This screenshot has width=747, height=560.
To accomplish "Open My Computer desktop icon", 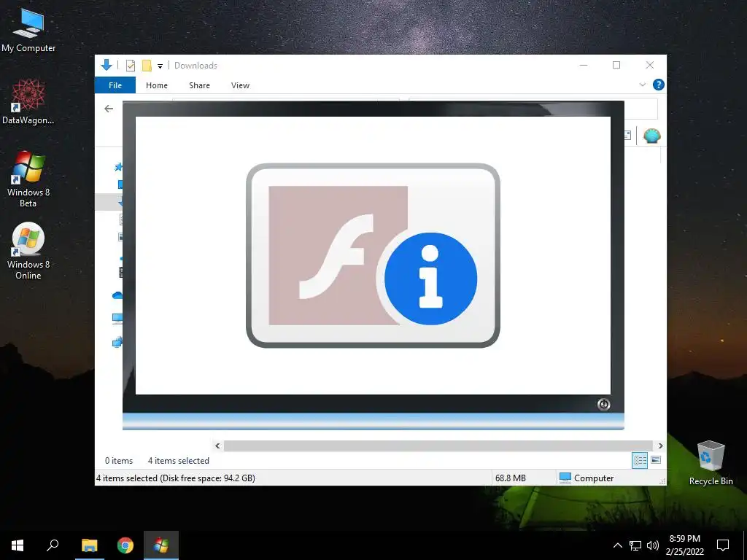I will pyautogui.click(x=28, y=31).
